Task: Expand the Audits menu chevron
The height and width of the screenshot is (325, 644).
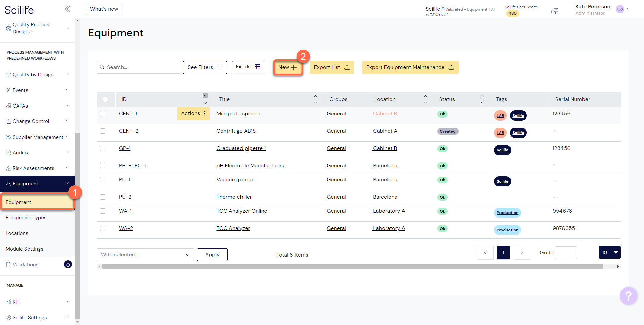Action: 67,152
